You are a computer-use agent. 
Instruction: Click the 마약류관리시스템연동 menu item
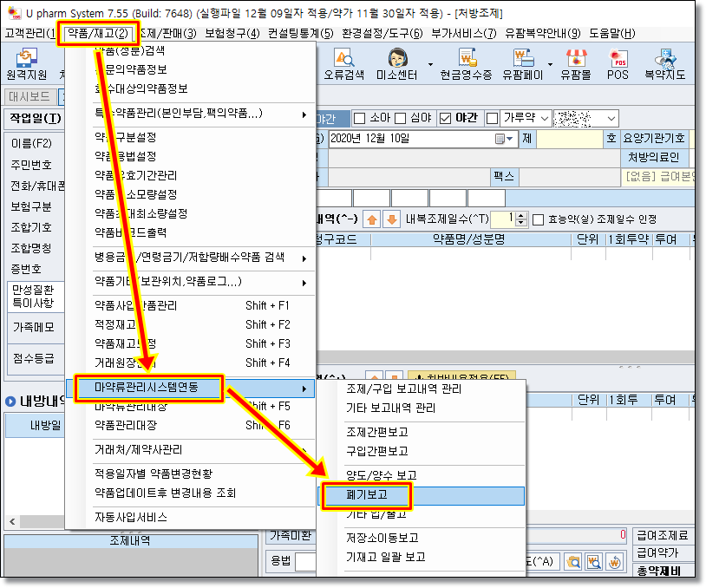tap(146, 388)
